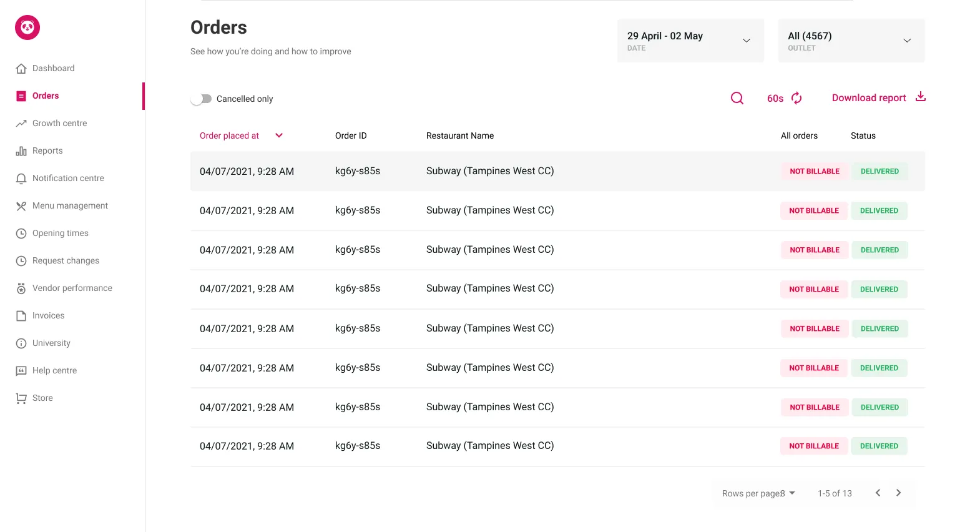Open the All (4567) outlet dropdown
This screenshot has height=532, width=980.
(x=851, y=41)
